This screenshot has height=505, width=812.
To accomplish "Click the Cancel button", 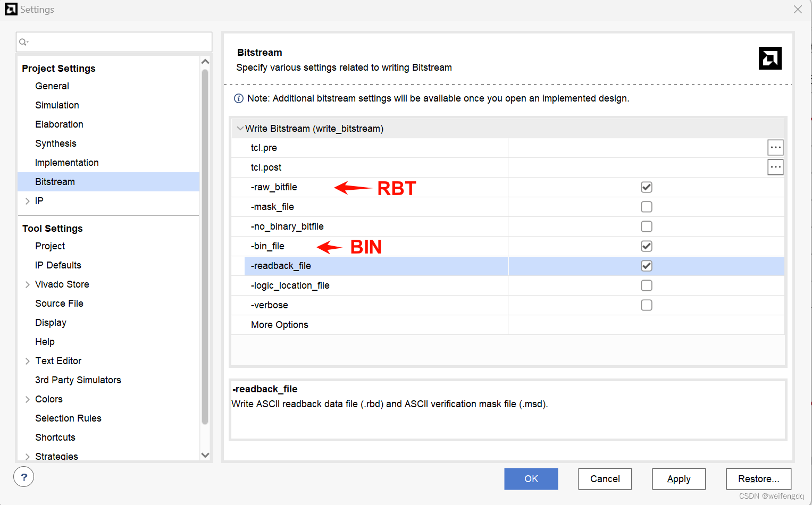I will [x=605, y=479].
